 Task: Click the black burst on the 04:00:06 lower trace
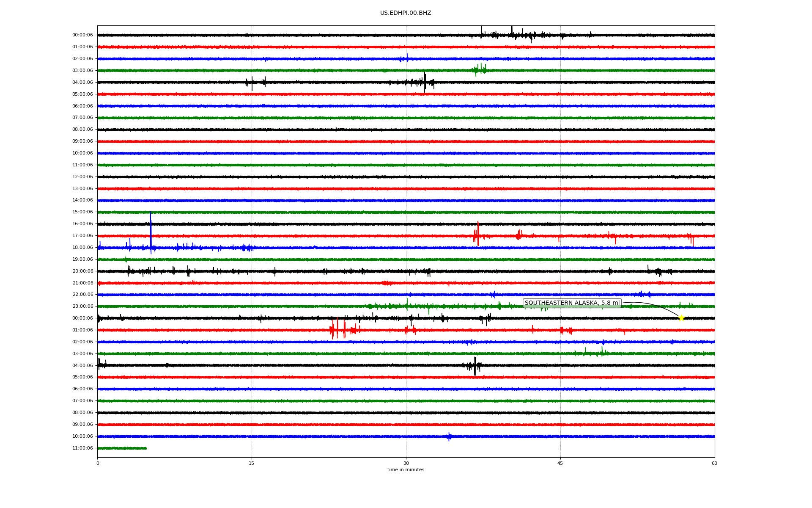[x=475, y=365]
